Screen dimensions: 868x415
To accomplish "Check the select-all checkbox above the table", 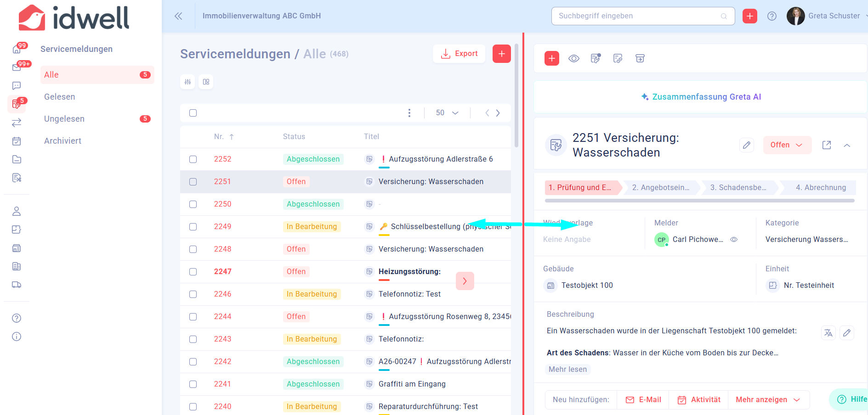I will (193, 113).
